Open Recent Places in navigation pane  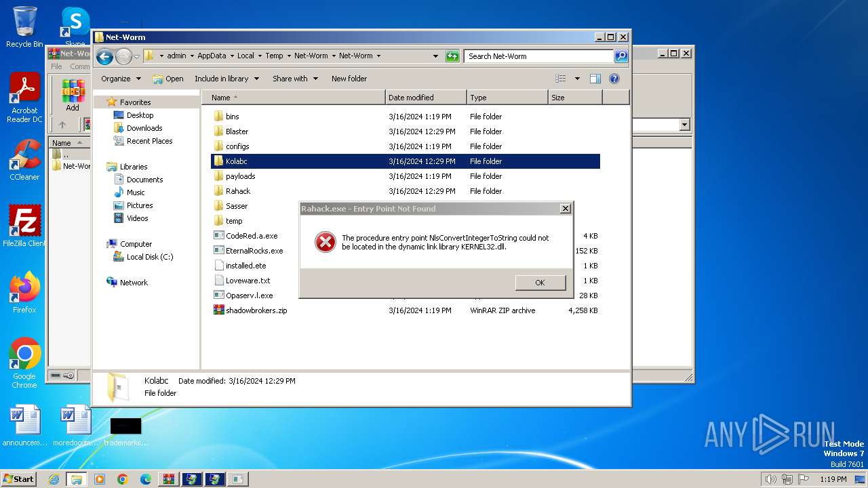(149, 141)
